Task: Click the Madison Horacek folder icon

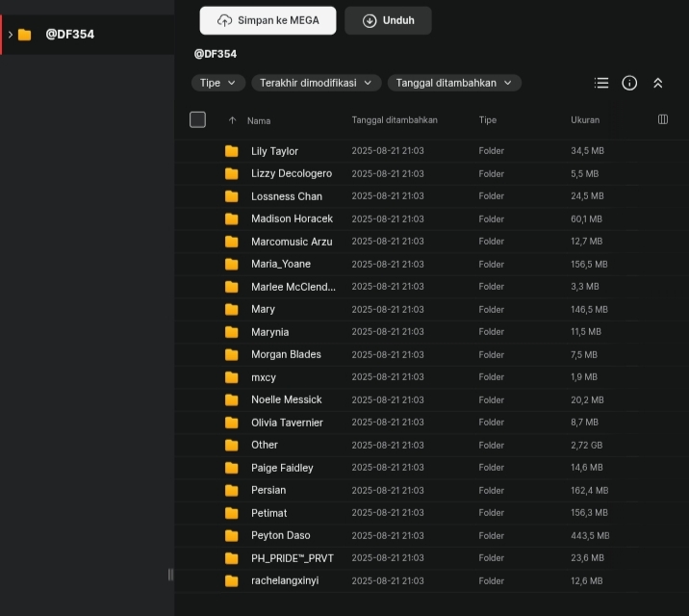Action: [232, 218]
